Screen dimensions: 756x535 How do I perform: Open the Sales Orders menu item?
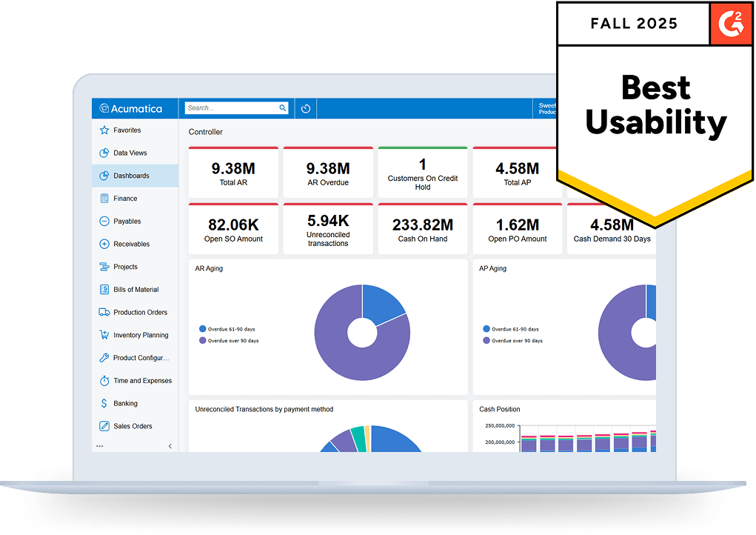click(133, 426)
